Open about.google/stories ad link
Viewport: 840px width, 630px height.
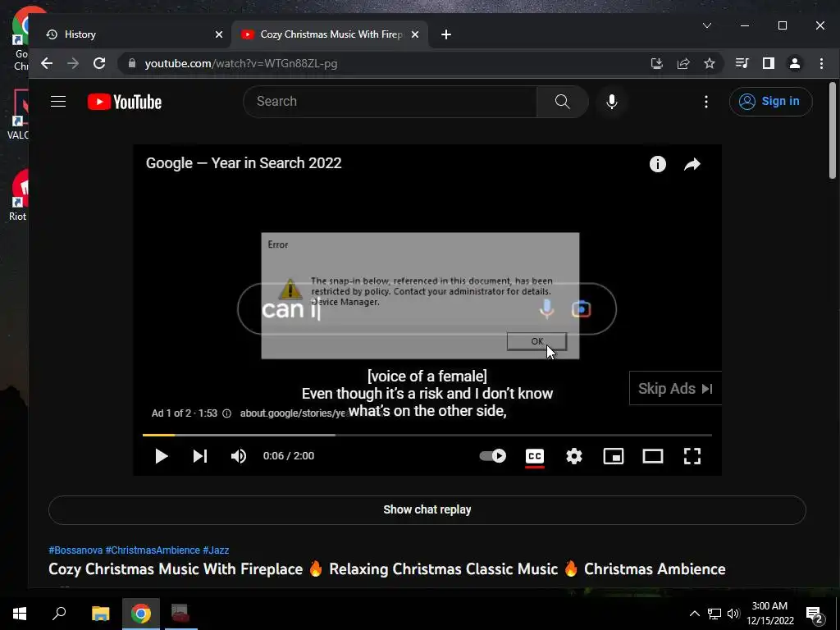coord(293,413)
